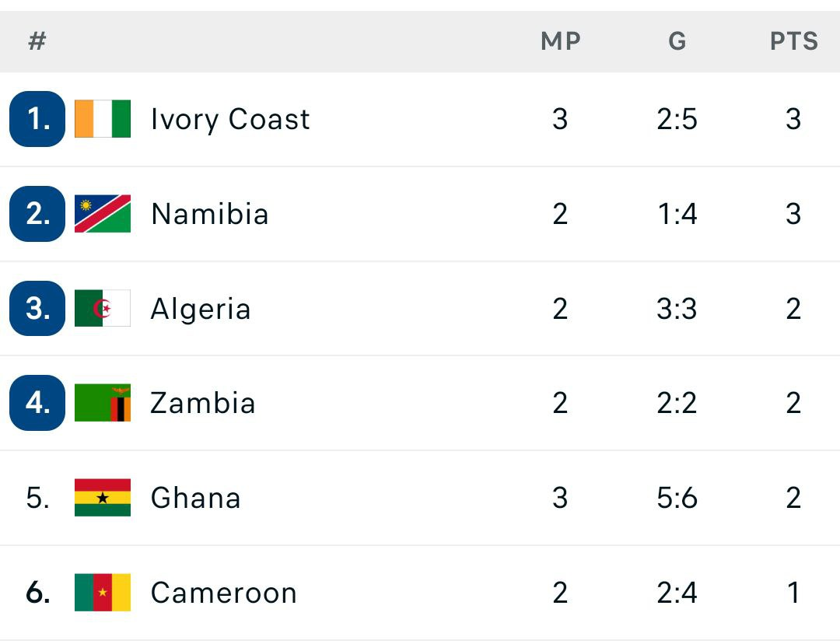Click the Zambia flag icon
Image resolution: width=840 pixels, height=644 pixels.
(103, 403)
